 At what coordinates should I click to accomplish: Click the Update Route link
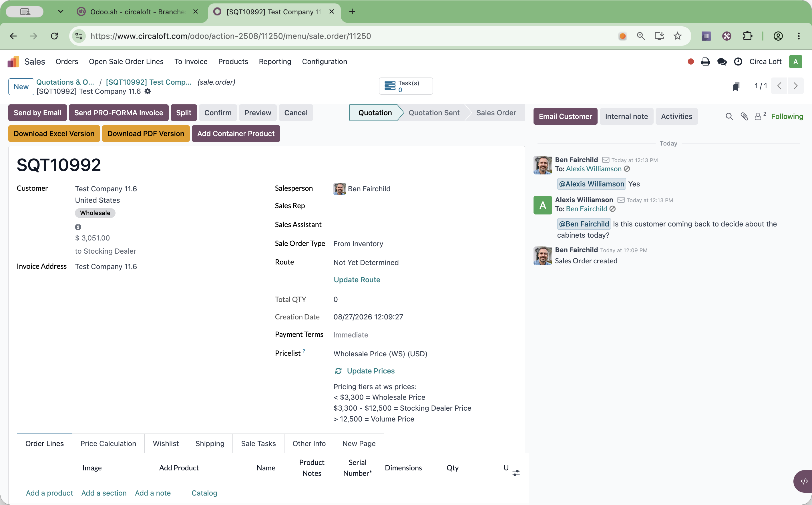point(357,280)
